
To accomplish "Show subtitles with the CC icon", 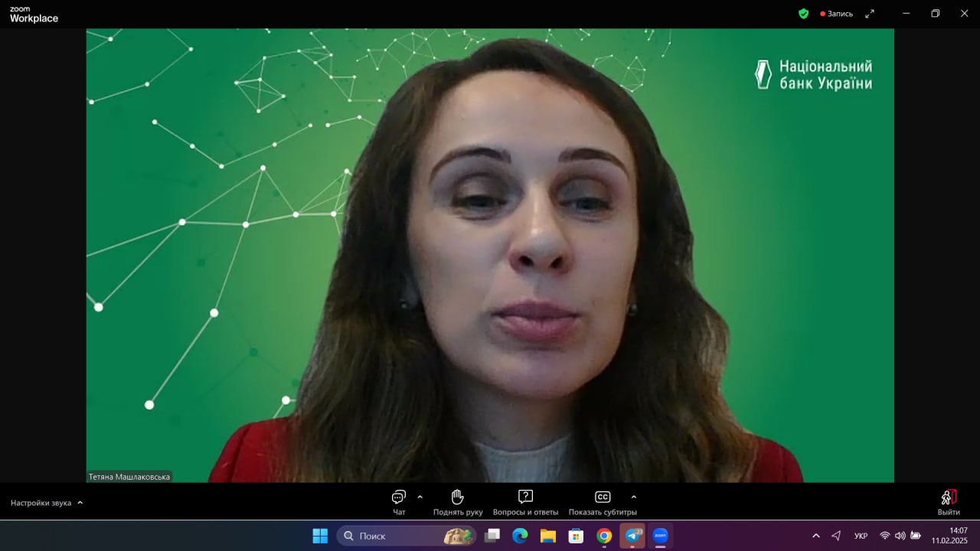I will click(603, 497).
